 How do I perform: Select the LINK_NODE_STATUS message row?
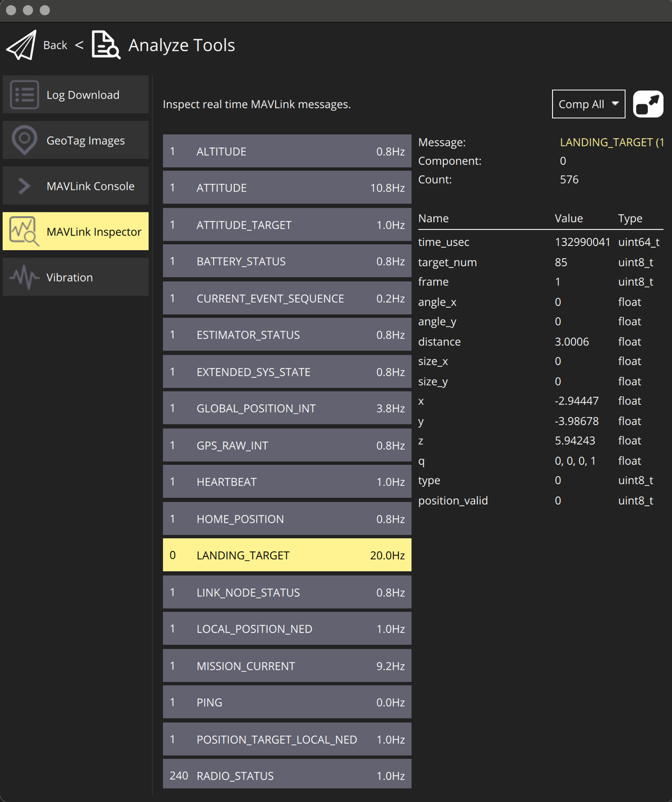pyautogui.click(x=287, y=592)
